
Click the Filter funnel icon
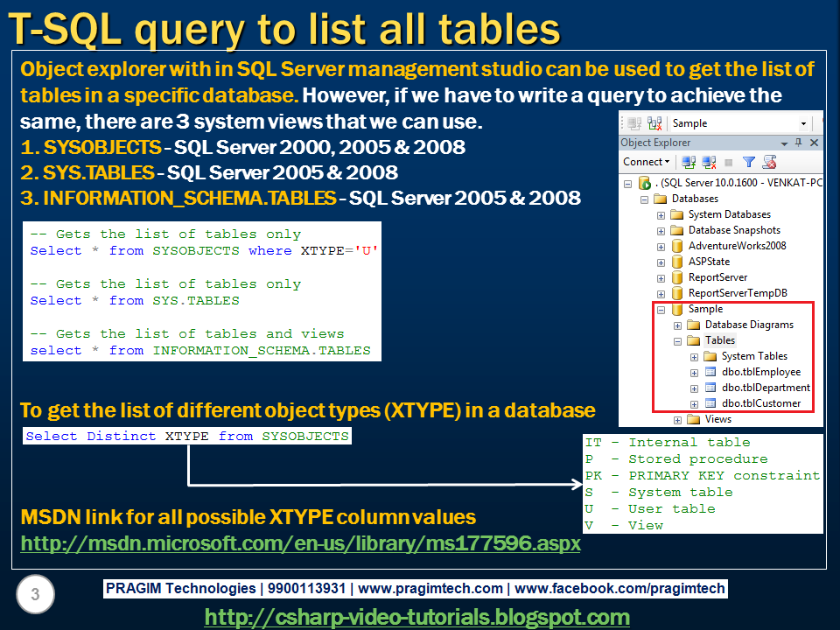[x=749, y=162]
